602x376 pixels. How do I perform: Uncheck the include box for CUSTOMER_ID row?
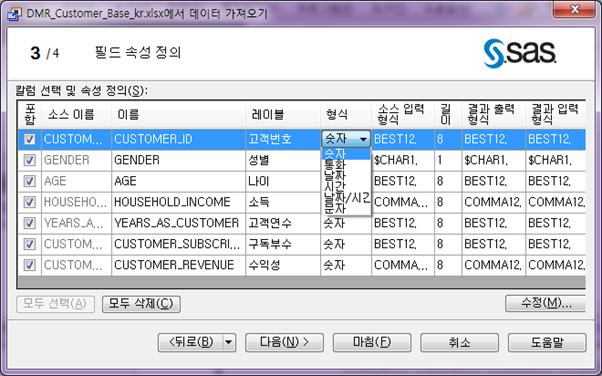tap(30, 139)
